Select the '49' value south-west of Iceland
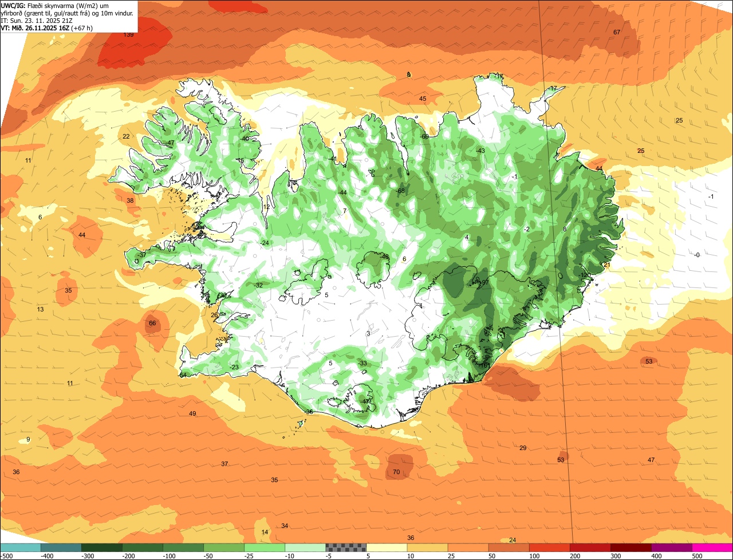The image size is (733, 560). (192, 413)
